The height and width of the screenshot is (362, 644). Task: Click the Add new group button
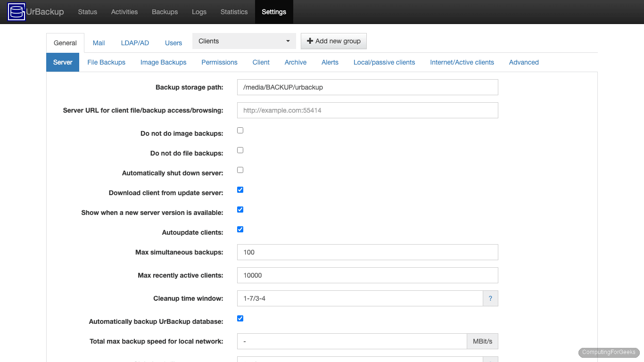[333, 41]
